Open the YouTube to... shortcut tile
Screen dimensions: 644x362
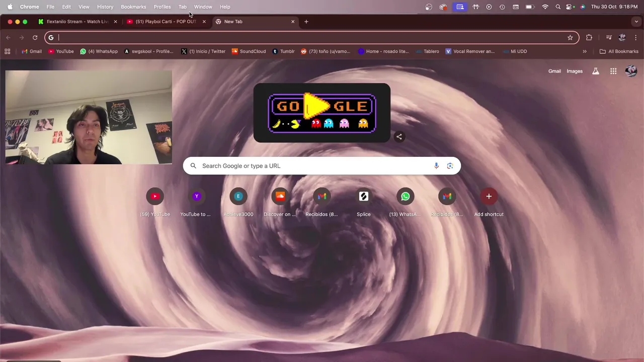tap(197, 203)
